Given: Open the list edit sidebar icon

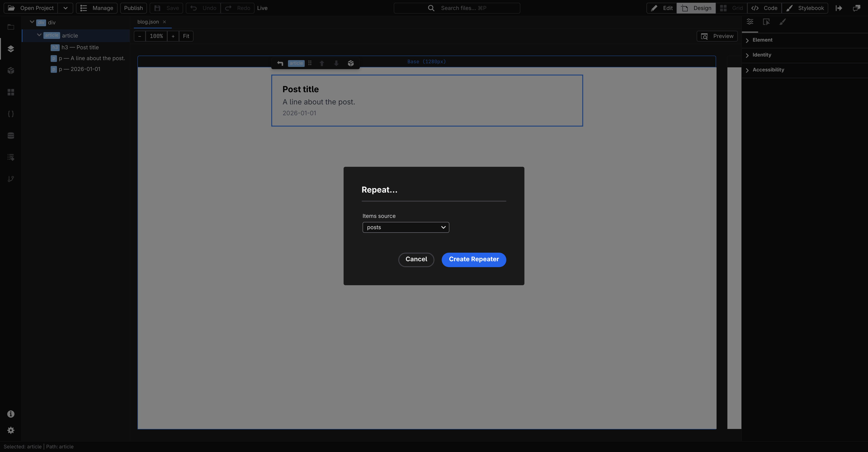Looking at the screenshot, I should (11, 157).
